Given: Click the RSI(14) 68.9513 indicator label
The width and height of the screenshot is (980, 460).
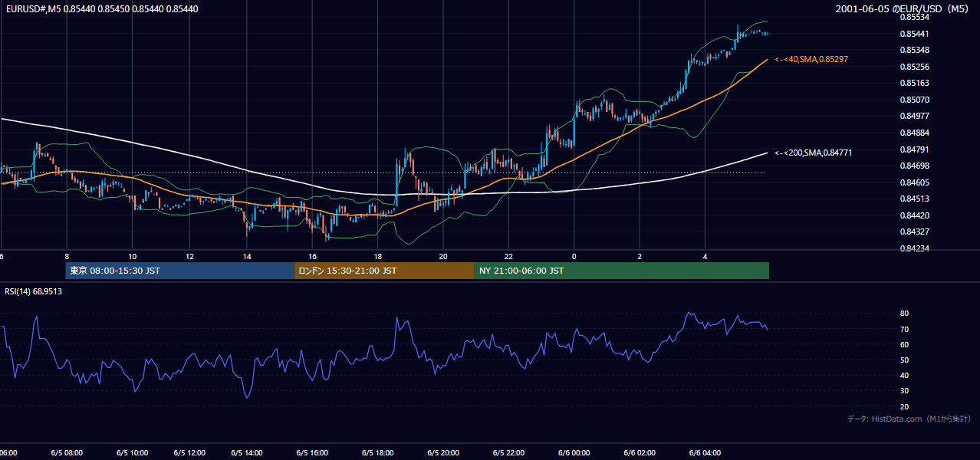Looking at the screenshot, I should [x=34, y=291].
